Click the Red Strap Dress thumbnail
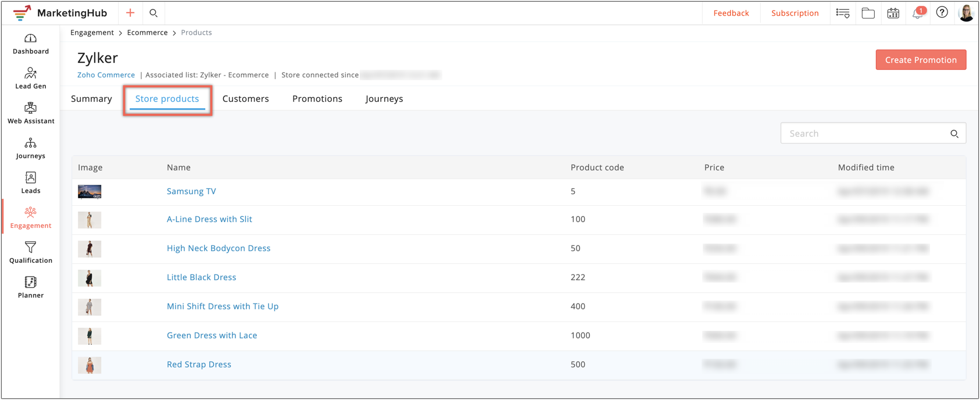 coord(90,365)
